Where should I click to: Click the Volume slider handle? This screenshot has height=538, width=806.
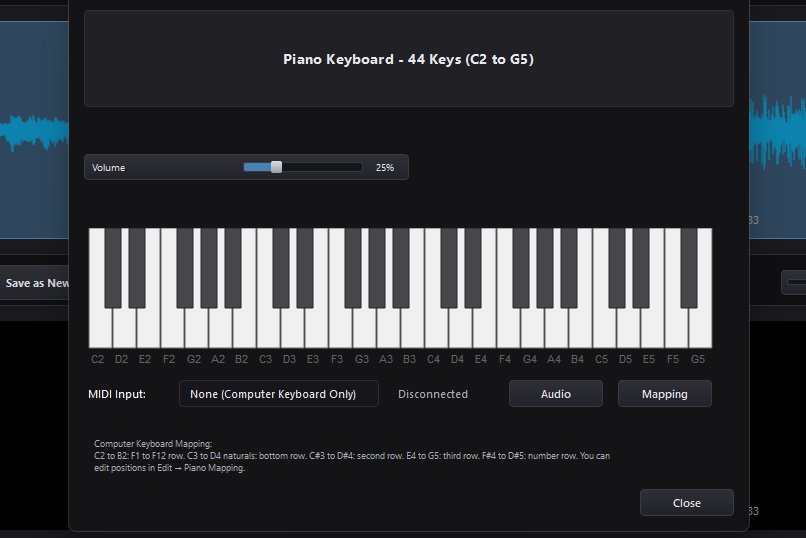tap(277, 167)
